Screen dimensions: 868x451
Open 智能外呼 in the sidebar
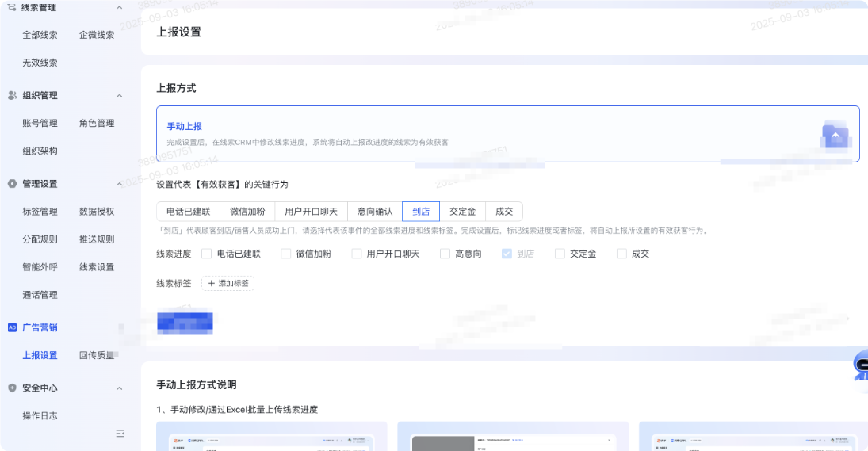[x=40, y=267]
